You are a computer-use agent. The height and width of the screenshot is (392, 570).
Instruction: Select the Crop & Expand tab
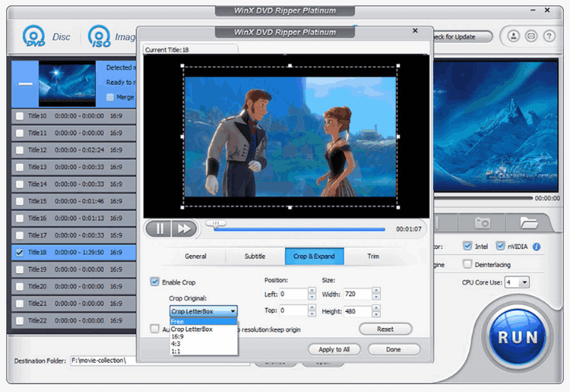314,257
